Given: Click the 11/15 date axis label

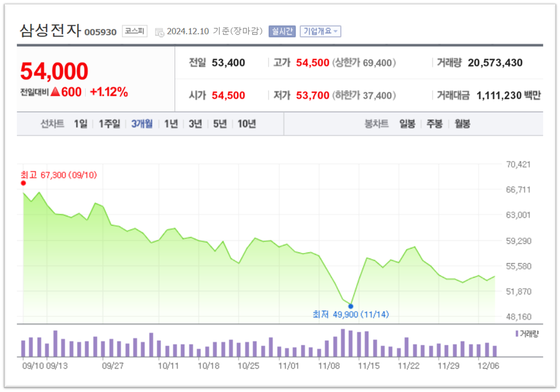Looking at the screenshot, I should tap(369, 366).
